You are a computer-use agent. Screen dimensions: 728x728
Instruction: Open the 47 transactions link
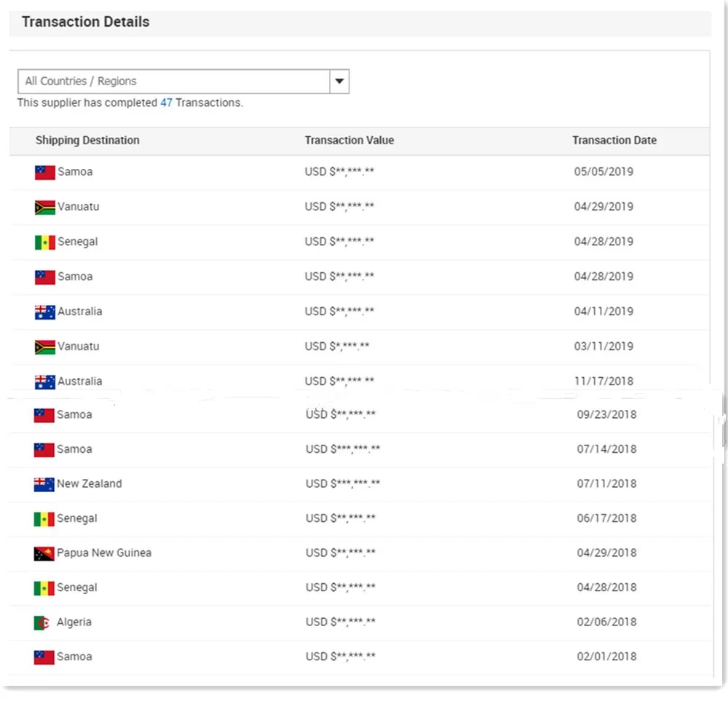tap(166, 103)
